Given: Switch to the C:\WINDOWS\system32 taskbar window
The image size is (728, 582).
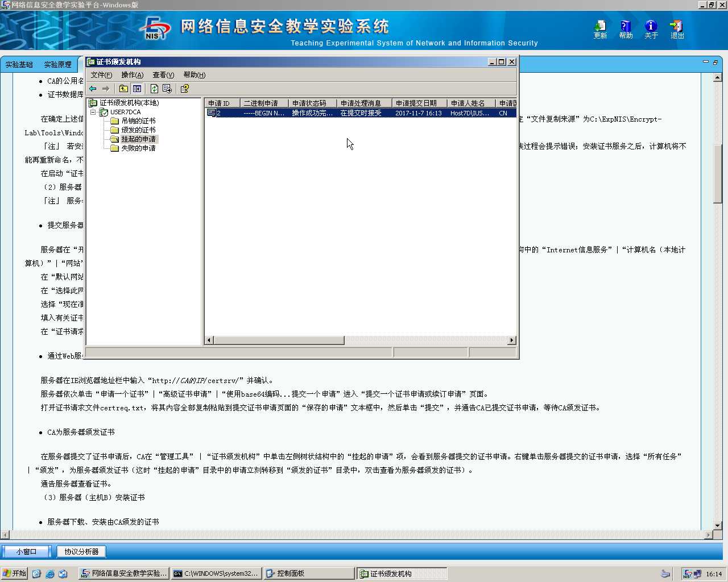Looking at the screenshot, I should (x=216, y=573).
